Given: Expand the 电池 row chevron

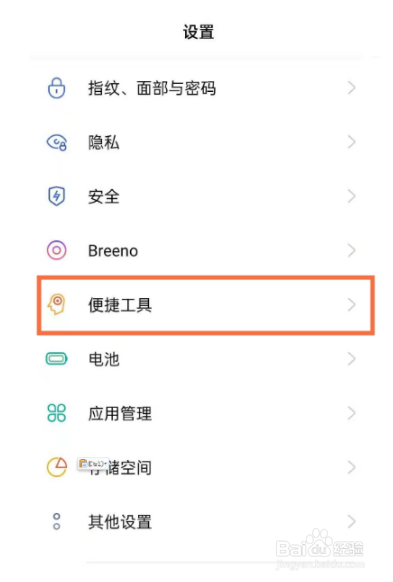Looking at the screenshot, I should click(351, 359).
